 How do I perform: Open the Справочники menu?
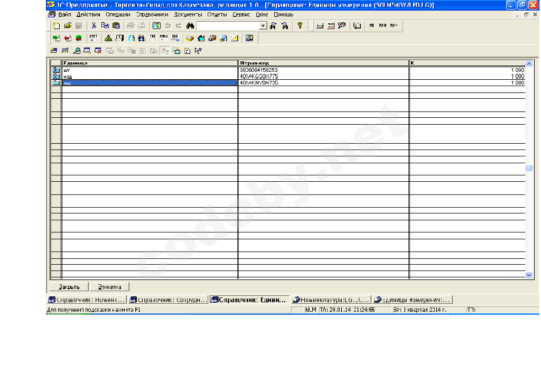152,15
